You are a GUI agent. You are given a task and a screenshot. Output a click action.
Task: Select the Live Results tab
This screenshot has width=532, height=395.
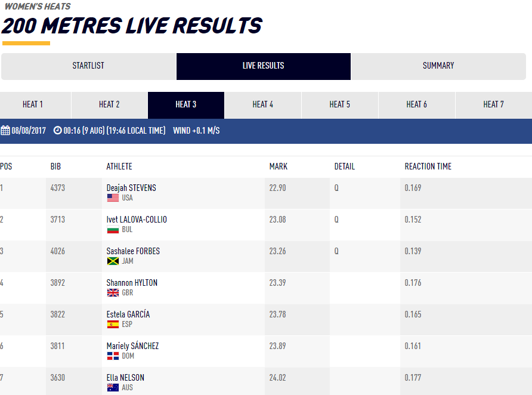(263, 66)
